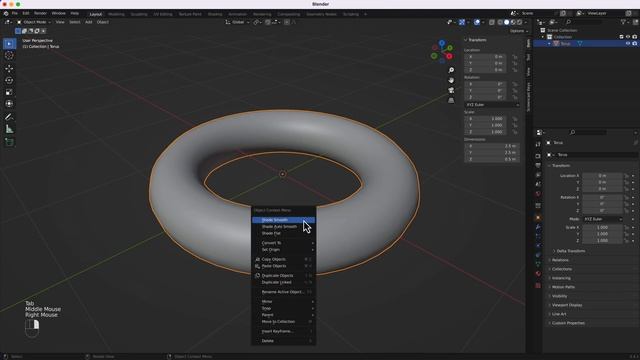Collapse the sidebar Transform panel
The image size is (640, 360).
(x=476, y=40)
